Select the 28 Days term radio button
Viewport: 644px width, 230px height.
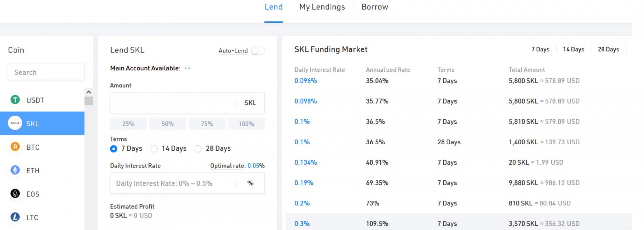[198, 149]
